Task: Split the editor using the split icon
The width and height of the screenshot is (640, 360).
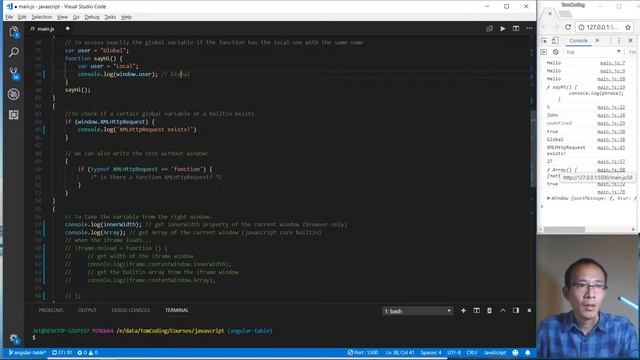Action: [x=516, y=29]
